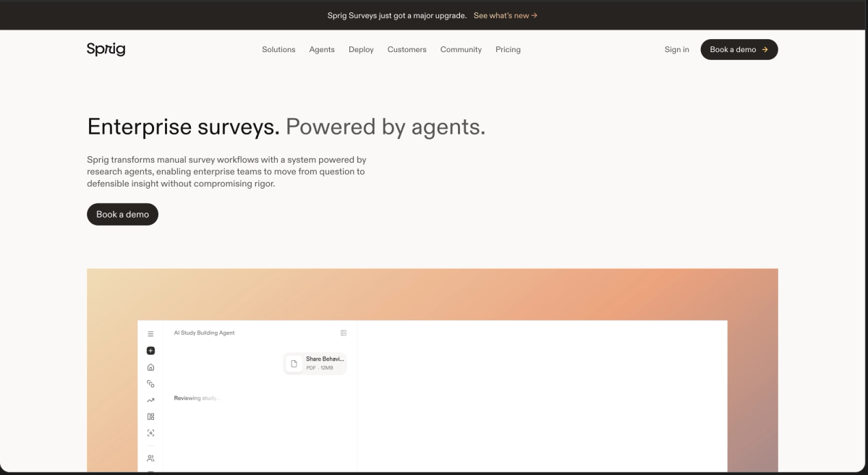The image size is (868, 475).
Task: Open the people icon in the sidebar
Action: click(150, 458)
